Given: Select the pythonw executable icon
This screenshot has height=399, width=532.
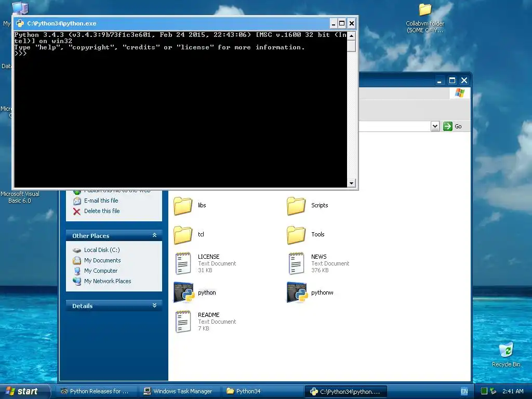Looking at the screenshot, I should pos(297,292).
